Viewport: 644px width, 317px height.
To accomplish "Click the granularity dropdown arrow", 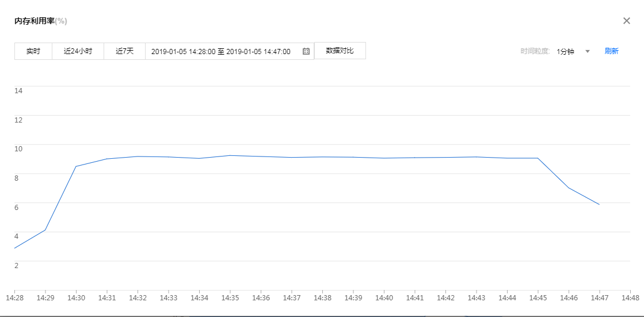I will coord(588,51).
